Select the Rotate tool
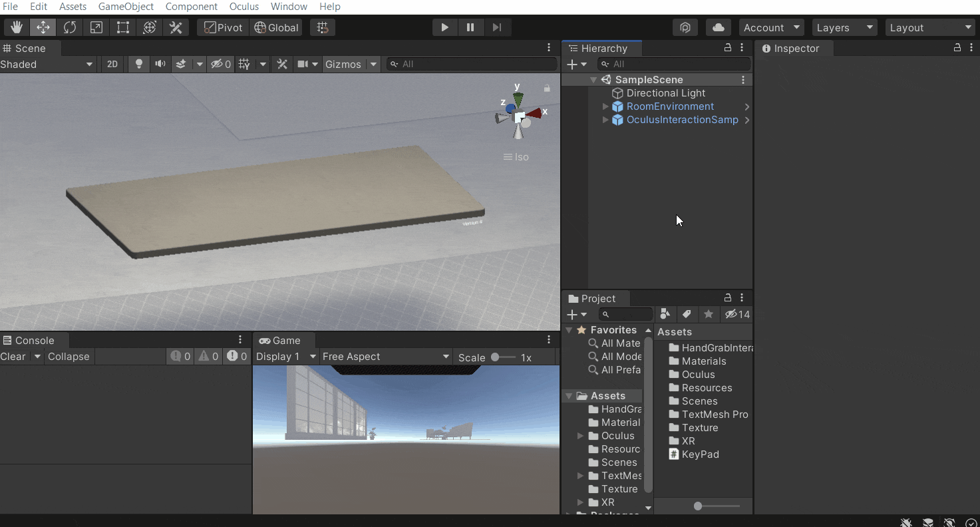 click(x=70, y=27)
